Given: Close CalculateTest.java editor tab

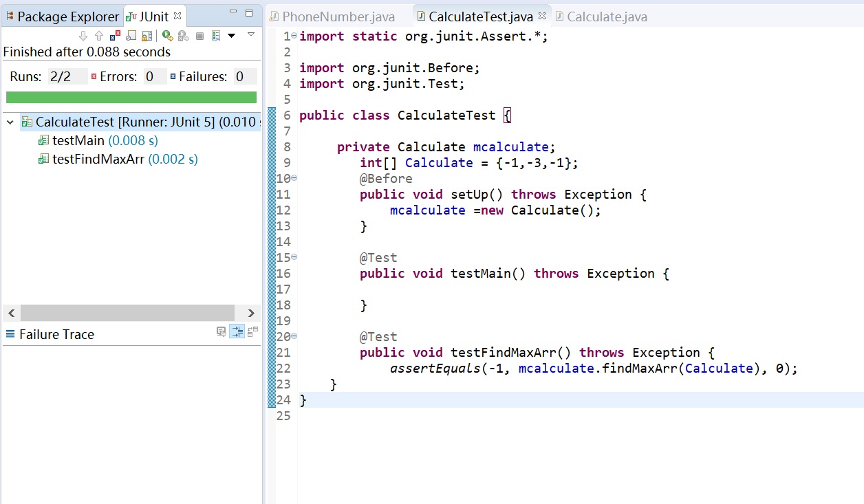Looking at the screenshot, I should [x=541, y=15].
